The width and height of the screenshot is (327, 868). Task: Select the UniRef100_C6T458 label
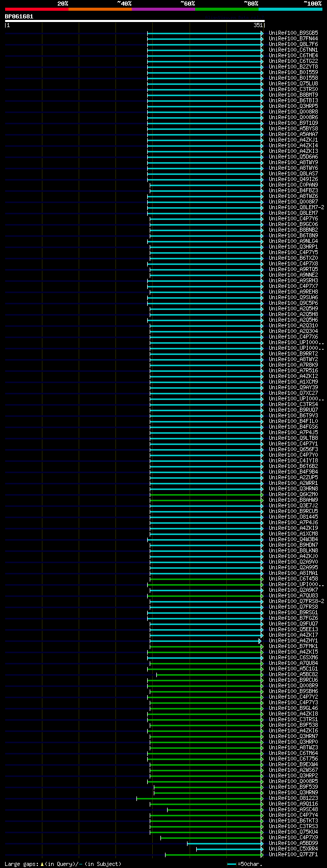pos(293,579)
